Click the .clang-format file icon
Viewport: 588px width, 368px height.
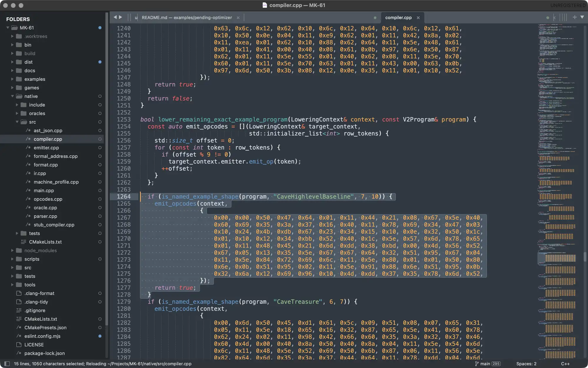pos(19,293)
